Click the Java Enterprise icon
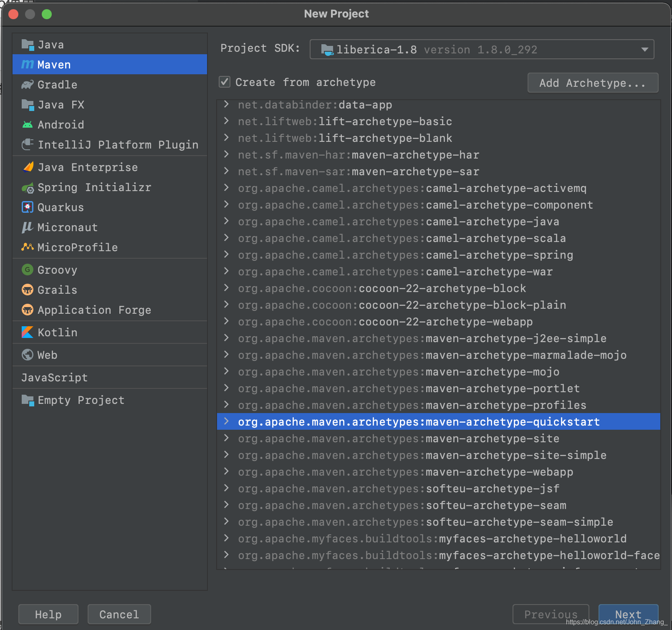The image size is (672, 630). pyautogui.click(x=28, y=167)
